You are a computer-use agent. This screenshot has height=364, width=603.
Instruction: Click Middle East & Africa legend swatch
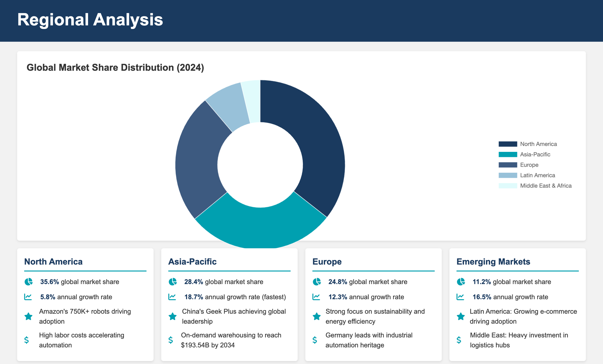508,186
